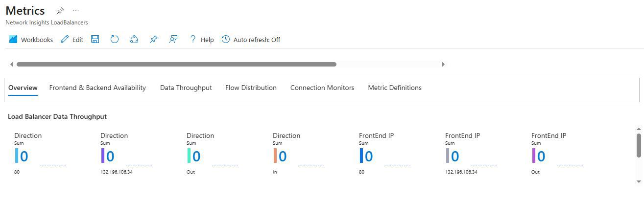Save the workbook with the floppy disk icon

coord(95,40)
